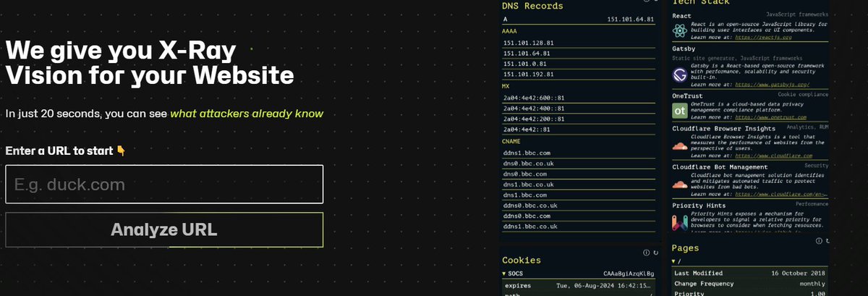The image size is (868, 296).
Task: Collapse the '/' page entry in Pages
Action: (x=675, y=261)
